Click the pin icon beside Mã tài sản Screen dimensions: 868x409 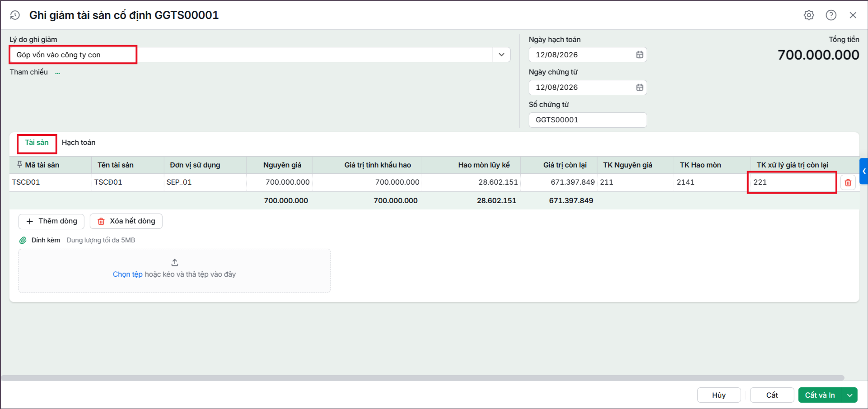(x=19, y=165)
